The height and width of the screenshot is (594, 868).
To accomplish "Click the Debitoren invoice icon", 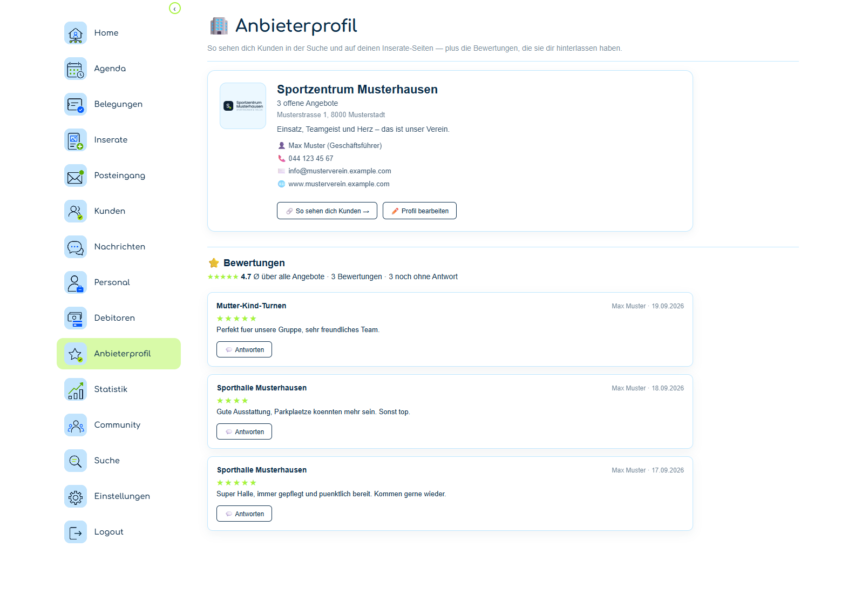I will tap(76, 318).
